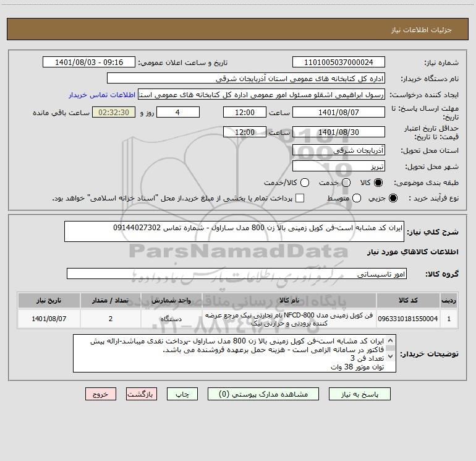The width and height of the screenshot is (476, 461).
Task: Click the کد کالا column header
Action: pos(408,300)
